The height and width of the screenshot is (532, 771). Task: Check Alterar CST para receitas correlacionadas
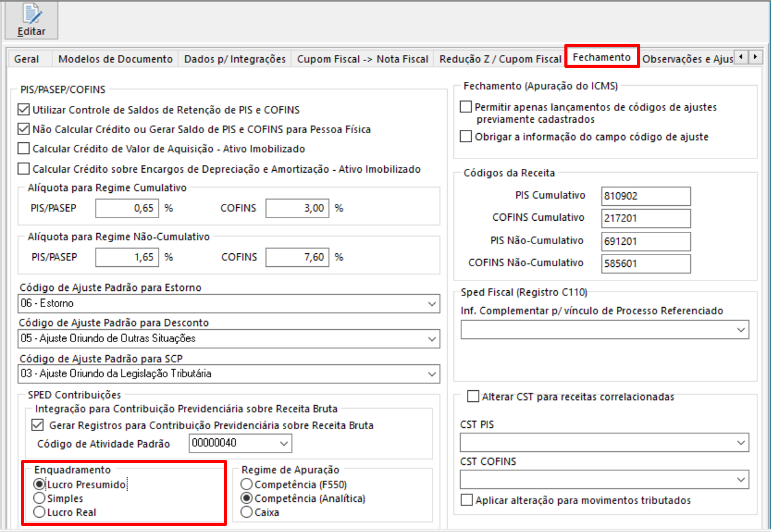(x=473, y=397)
